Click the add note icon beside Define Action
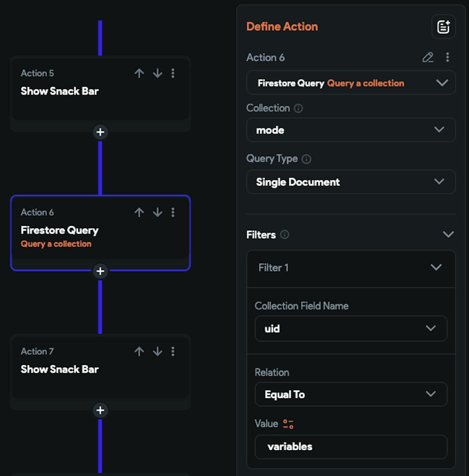The height and width of the screenshot is (476, 469). [x=443, y=27]
